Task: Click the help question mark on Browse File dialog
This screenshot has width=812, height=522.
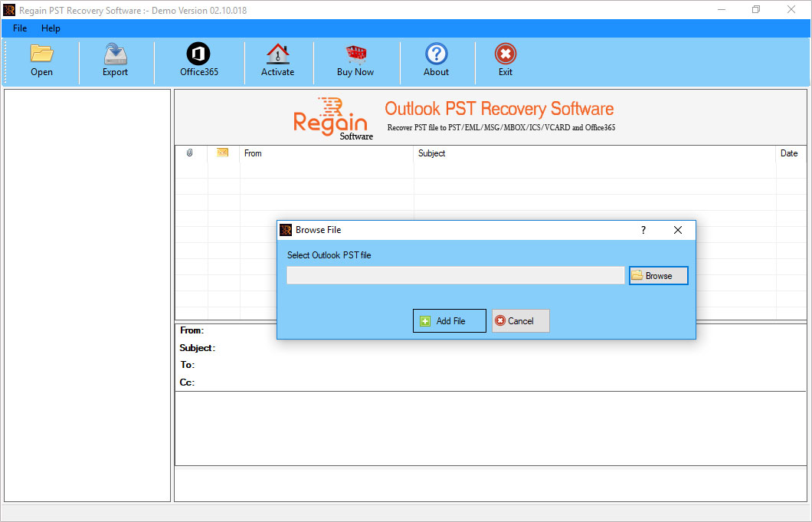Action: tap(643, 230)
